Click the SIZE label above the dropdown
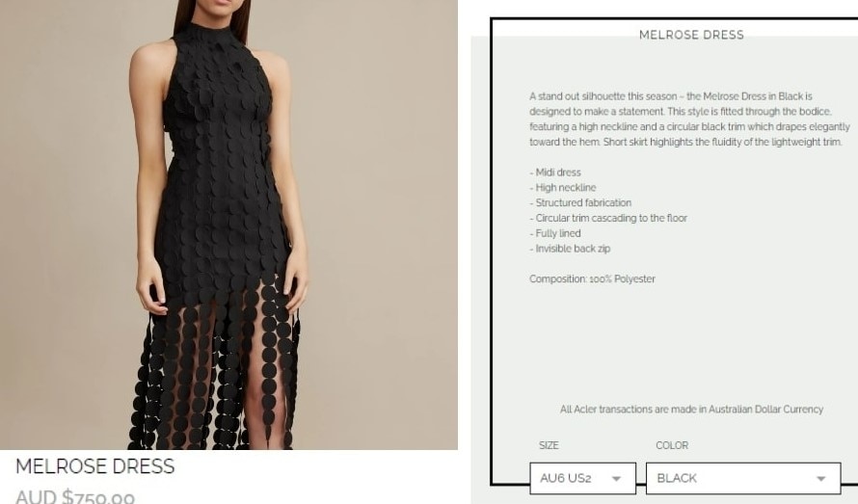 tap(549, 445)
